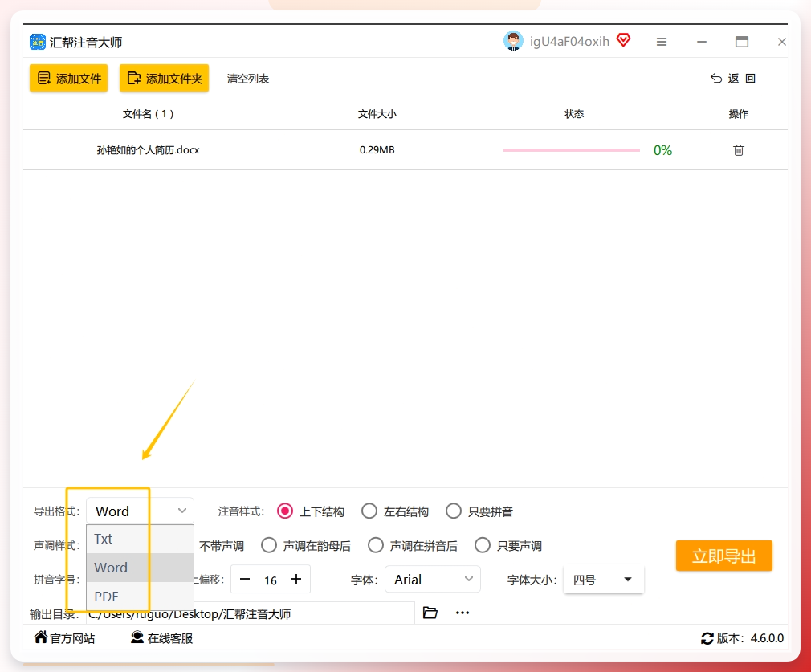Open the output folder icon
The width and height of the screenshot is (811, 672).
click(x=430, y=613)
